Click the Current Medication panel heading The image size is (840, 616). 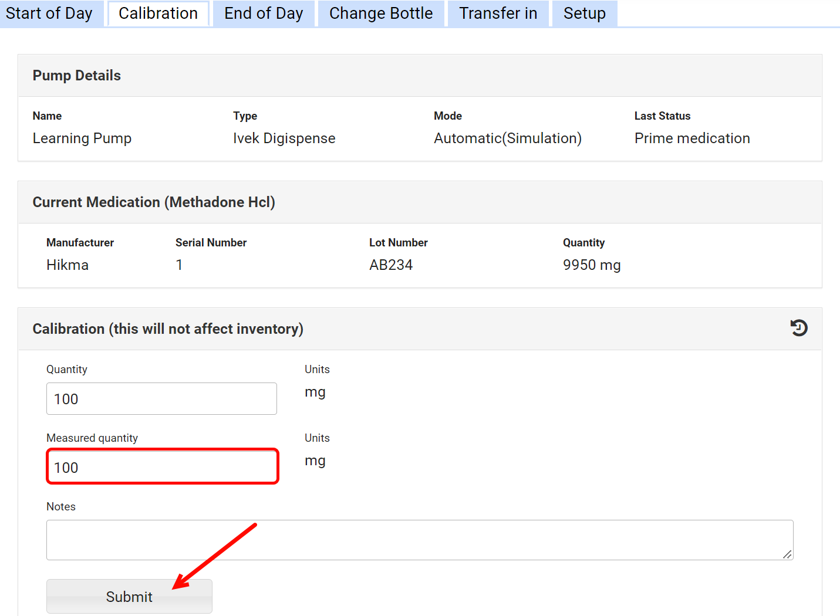pos(154,202)
